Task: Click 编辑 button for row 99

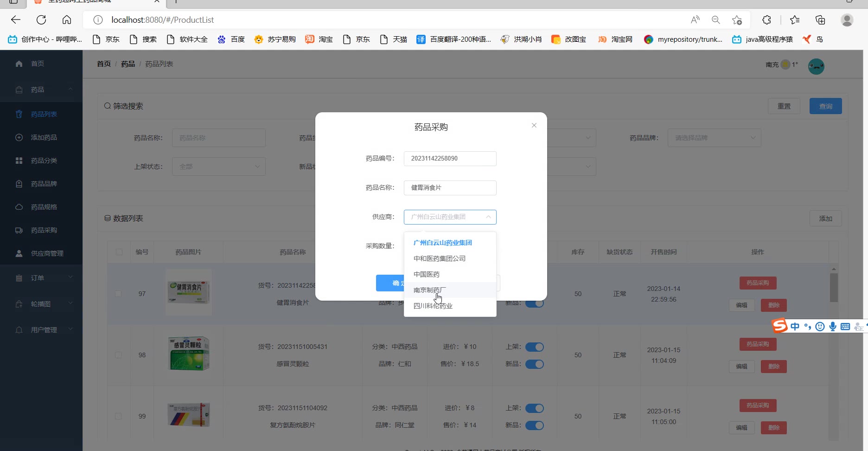Action: click(741, 428)
